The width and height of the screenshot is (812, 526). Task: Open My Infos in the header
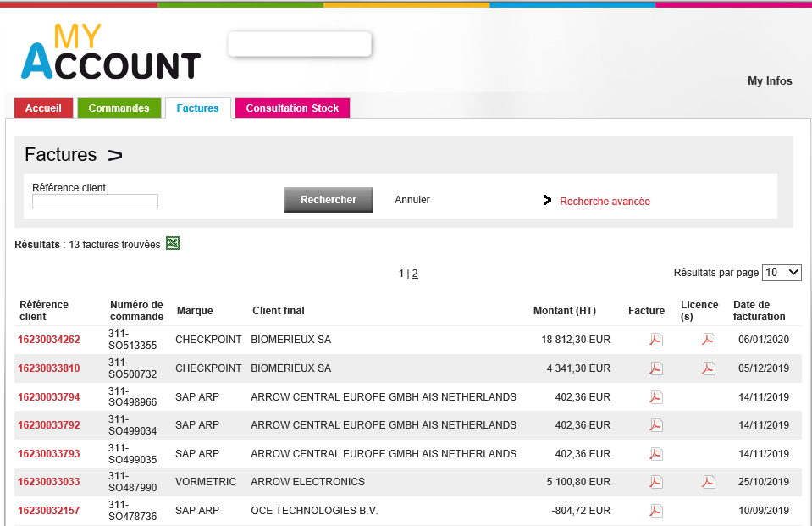coord(770,81)
